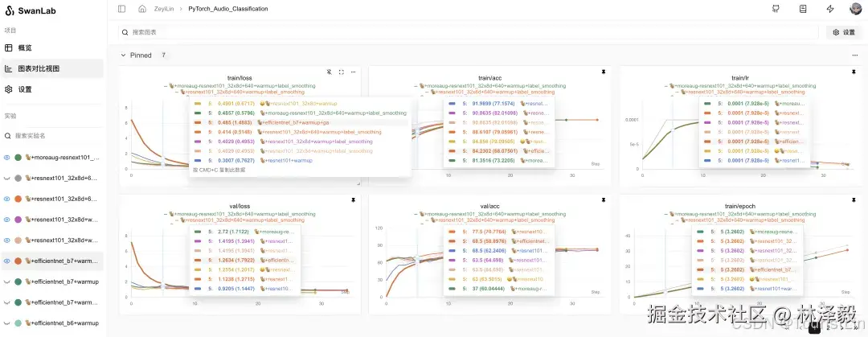Open the 设置 button beside chart search

(844, 32)
